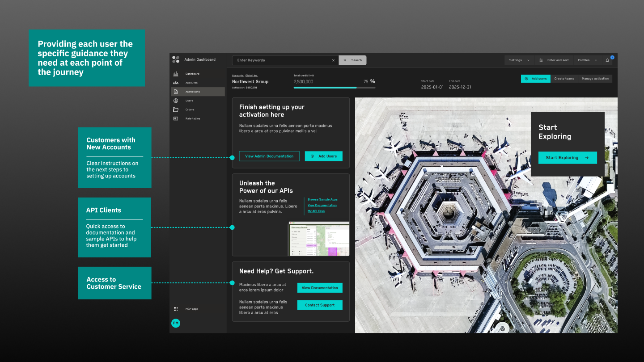Click Add Users in the activation card
This screenshot has height=362, width=644.
point(324,156)
